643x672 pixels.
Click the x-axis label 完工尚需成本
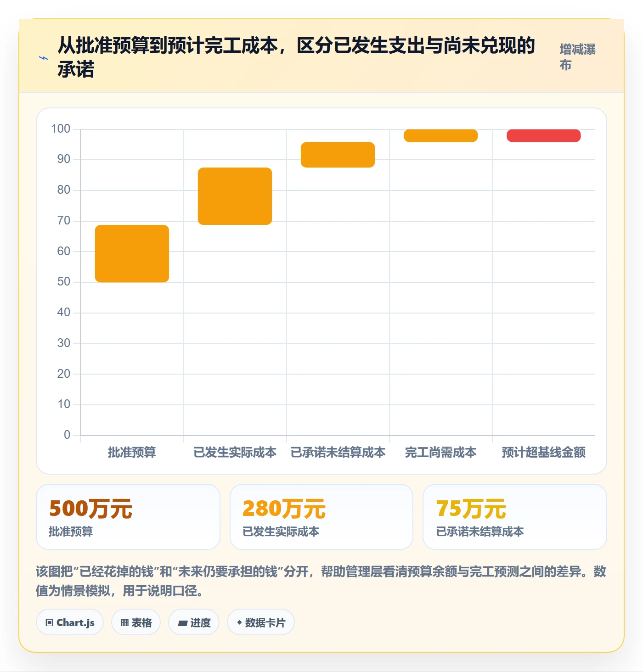click(x=440, y=453)
